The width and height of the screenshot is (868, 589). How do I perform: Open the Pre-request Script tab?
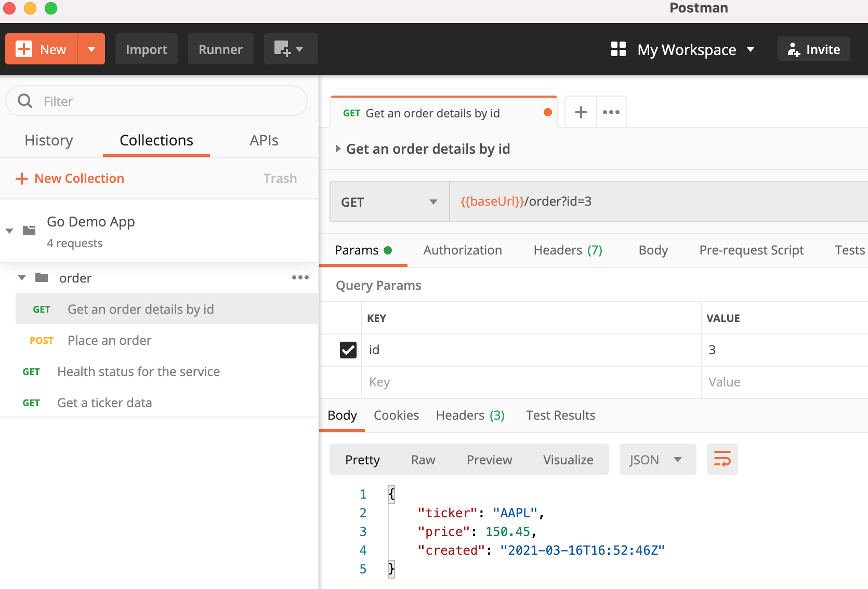coord(752,250)
